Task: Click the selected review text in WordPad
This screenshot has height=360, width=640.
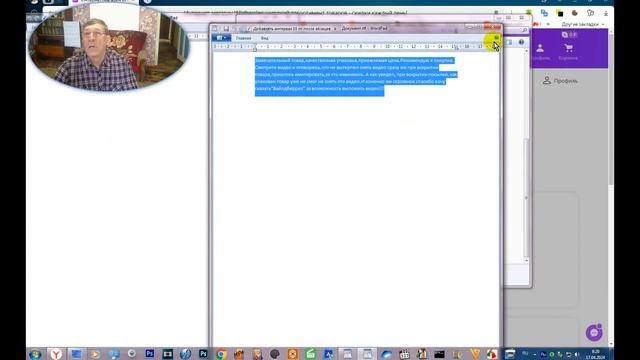Action: coord(355,75)
